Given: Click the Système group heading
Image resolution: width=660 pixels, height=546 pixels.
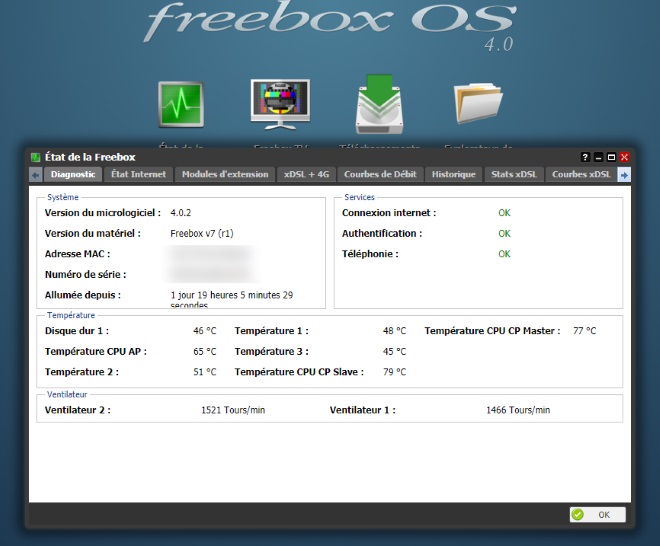Looking at the screenshot, I should [63, 197].
